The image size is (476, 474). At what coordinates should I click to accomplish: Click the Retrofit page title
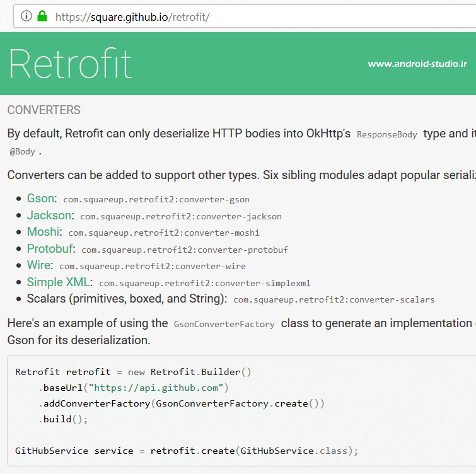coord(71,64)
